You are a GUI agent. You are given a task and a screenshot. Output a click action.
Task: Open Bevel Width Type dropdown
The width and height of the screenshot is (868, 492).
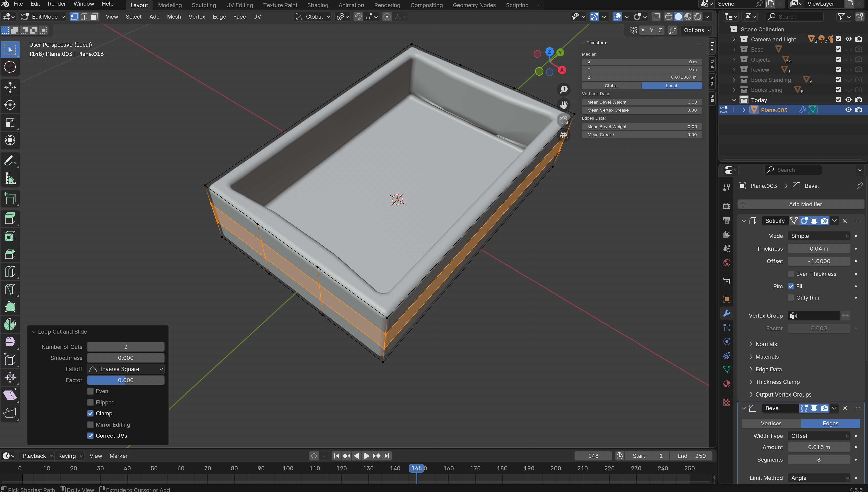[x=819, y=436]
